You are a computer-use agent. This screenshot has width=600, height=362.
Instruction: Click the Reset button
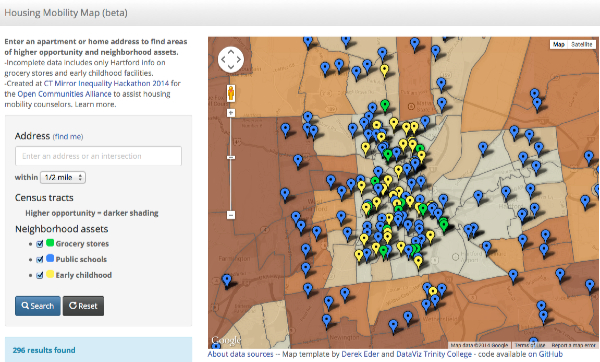point(83,306)
